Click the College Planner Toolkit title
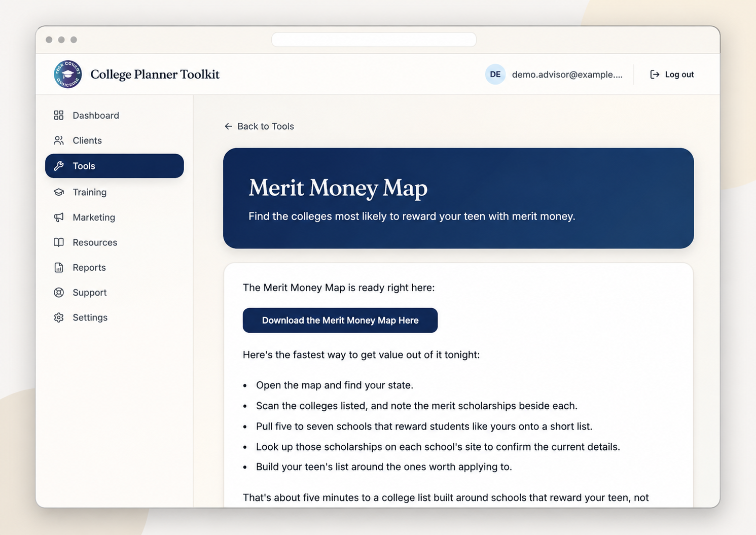This screenshot has height=535, width=756. tap(155, 75)
